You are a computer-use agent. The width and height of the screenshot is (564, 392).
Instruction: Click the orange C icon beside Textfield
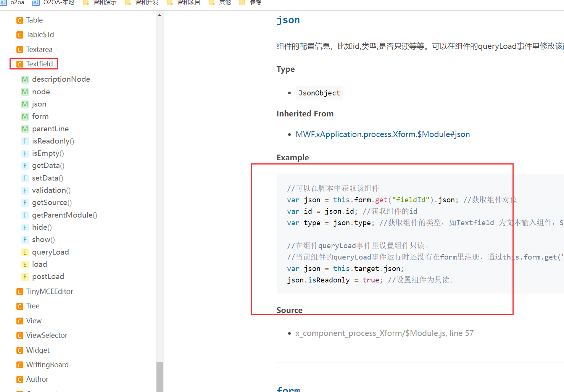coord(20,64)
